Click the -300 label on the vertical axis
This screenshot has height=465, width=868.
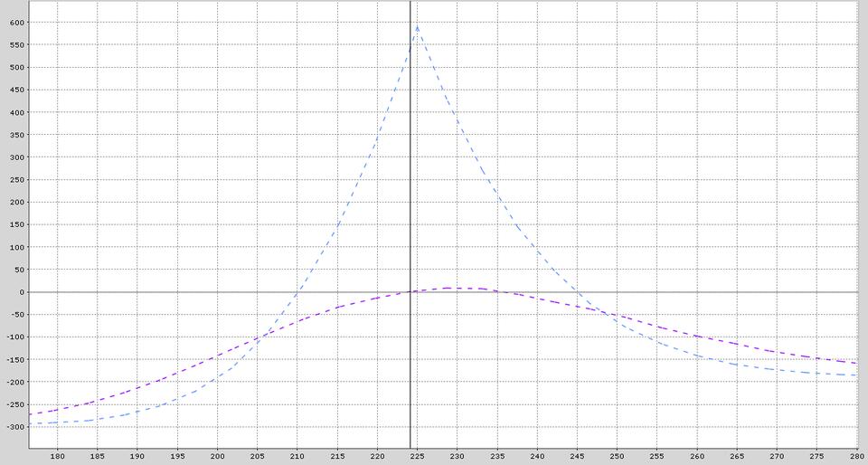(17, 427)
